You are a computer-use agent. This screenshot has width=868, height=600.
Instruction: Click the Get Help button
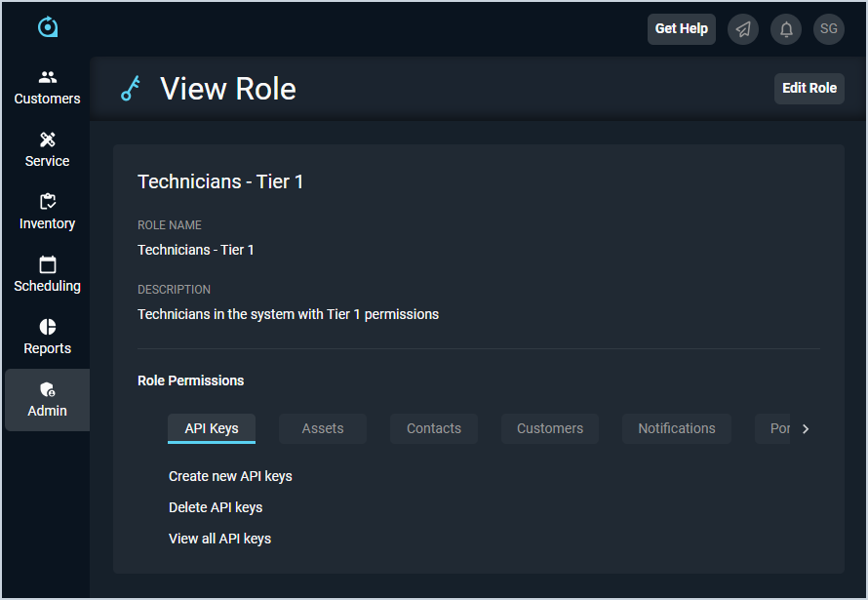tap(682, 29)
